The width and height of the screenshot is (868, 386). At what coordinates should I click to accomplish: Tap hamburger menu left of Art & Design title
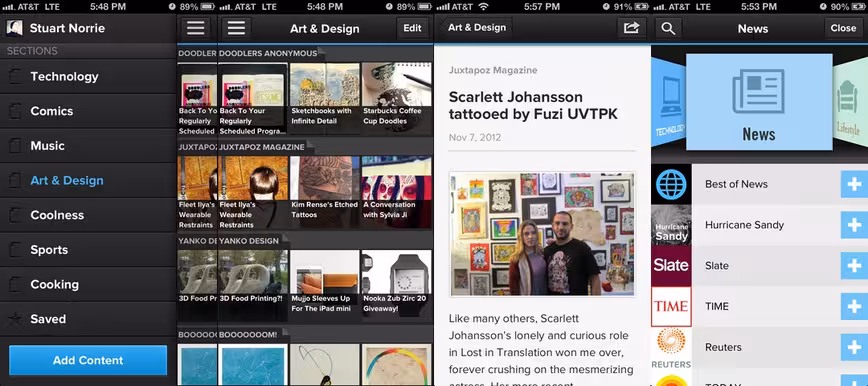coord(236,28)
